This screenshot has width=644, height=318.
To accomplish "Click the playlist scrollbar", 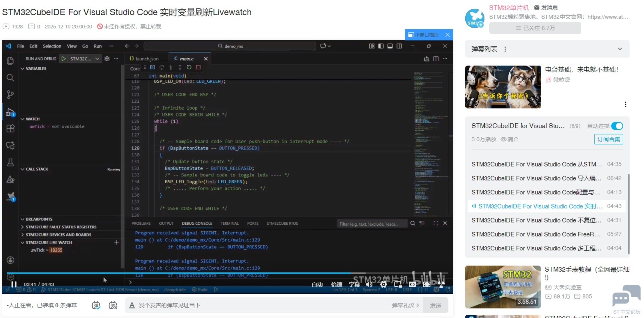I will [629, 214].
